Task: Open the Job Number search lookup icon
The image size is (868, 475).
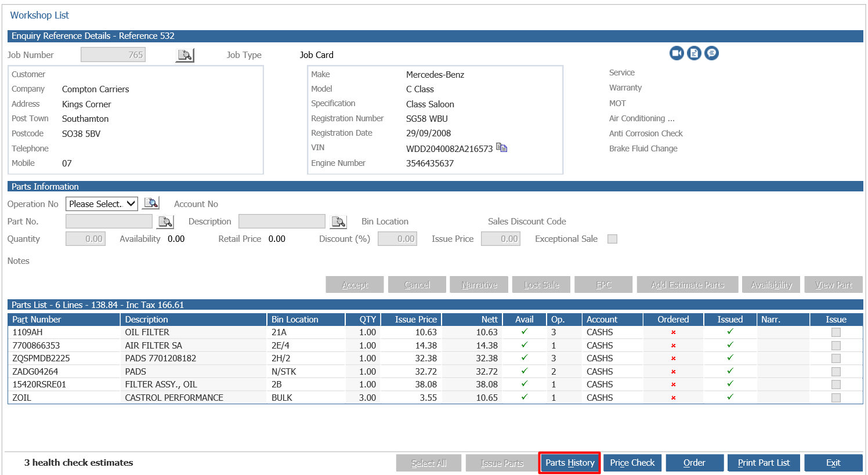Action: [x=185, y=55]
